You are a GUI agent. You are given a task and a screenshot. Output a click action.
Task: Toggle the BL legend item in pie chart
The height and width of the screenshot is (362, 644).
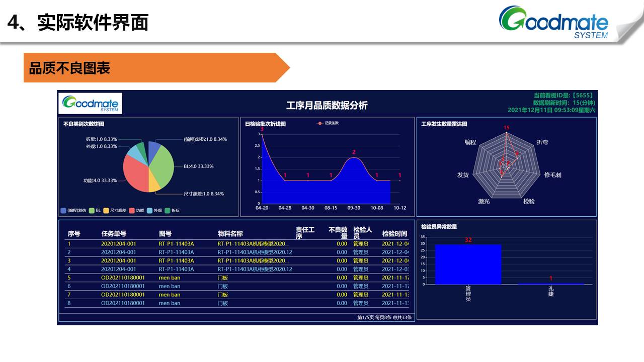tap(95, 211)
